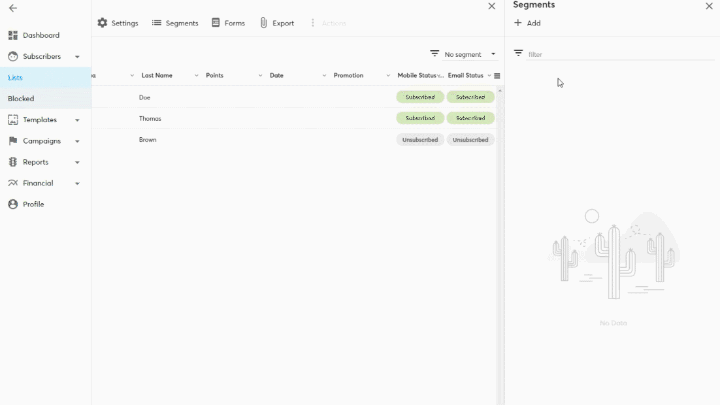Expand the Reports sidebar menu
This screenshot has width=720, height=405.
pyautogui.click(x=77, y=162)
